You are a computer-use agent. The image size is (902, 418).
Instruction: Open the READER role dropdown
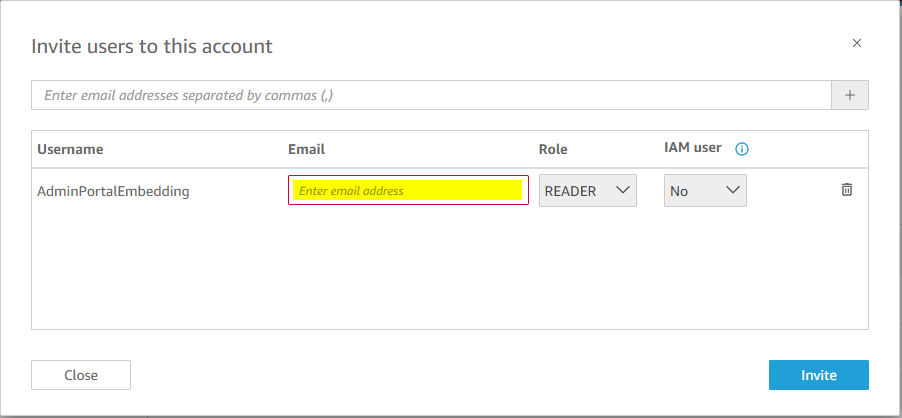coord(587,190)
